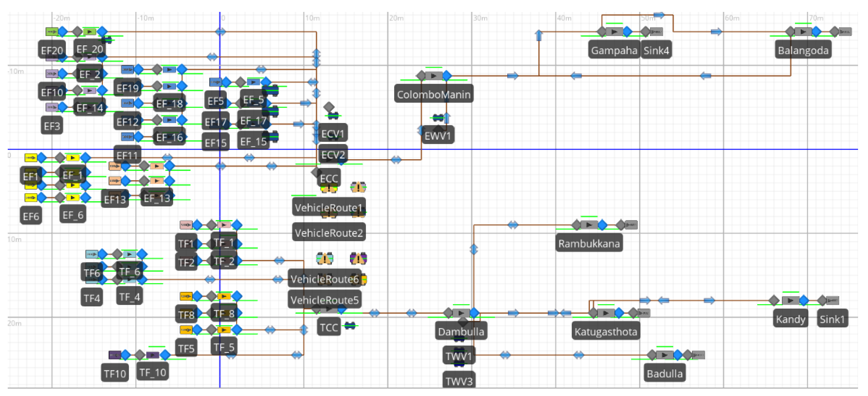Select the TCC node label

pyautogui.click(x=328, y=327)
